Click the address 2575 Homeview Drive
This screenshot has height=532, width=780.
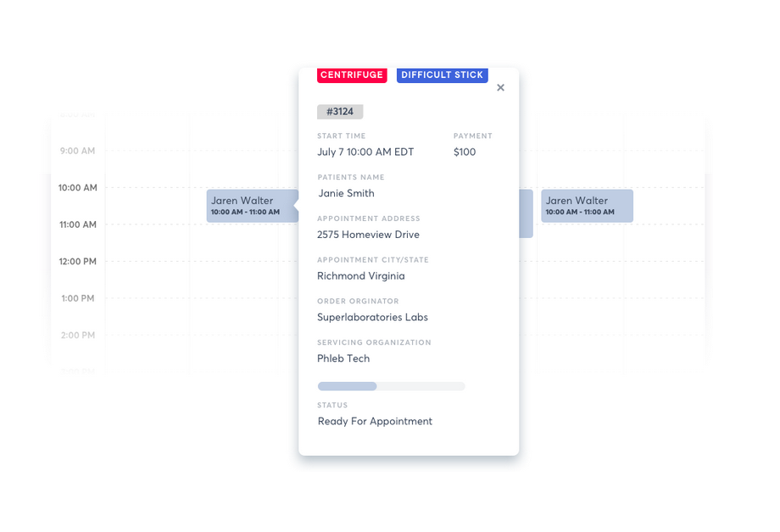point(368,235)
